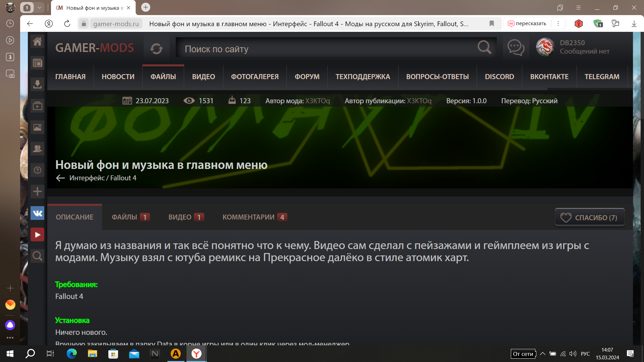
Task: Click the download icon in site sidebar
Action: 37,84
